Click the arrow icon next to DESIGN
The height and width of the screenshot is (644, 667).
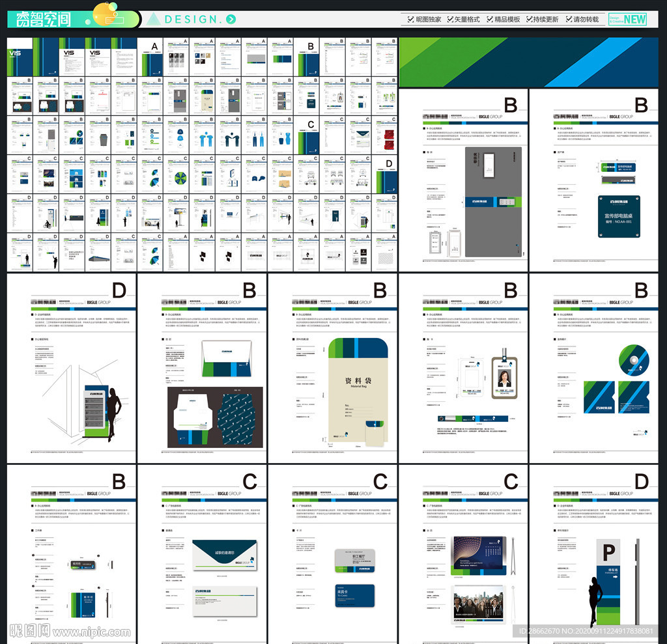point(231,20)
